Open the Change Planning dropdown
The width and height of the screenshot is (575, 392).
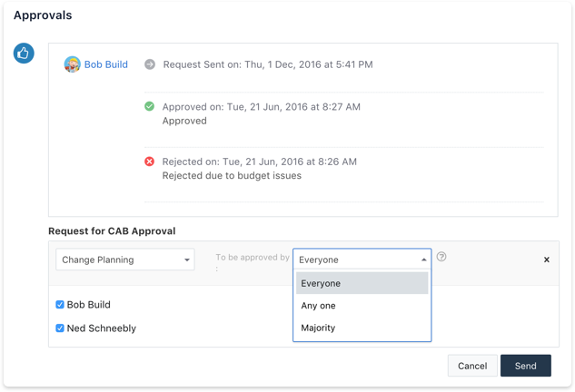124,260
